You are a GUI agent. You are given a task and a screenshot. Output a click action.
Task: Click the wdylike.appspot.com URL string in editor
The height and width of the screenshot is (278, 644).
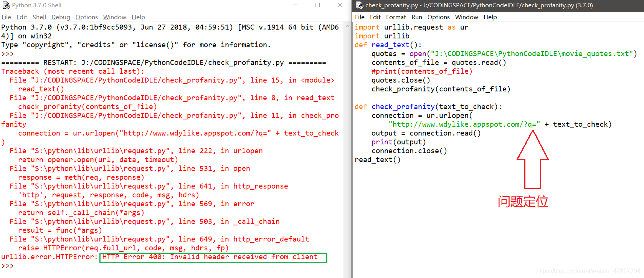pyautogui.click(x=464, y=124)
